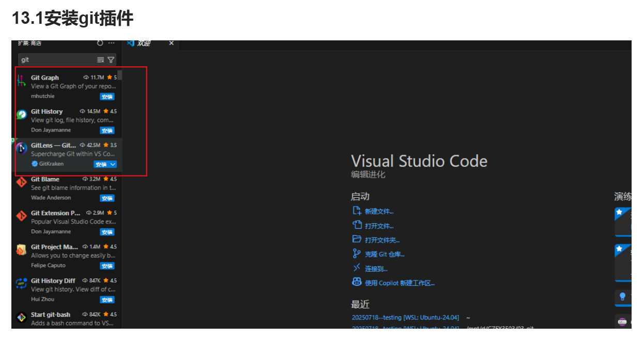
Task: Click the 打开文件... link
Action: coord(379,226)
